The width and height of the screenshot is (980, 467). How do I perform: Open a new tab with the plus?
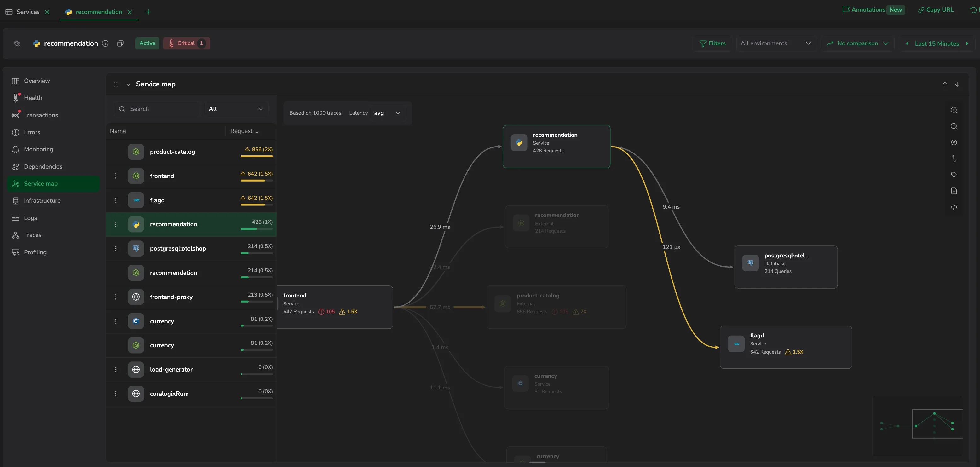coord(148,12)
